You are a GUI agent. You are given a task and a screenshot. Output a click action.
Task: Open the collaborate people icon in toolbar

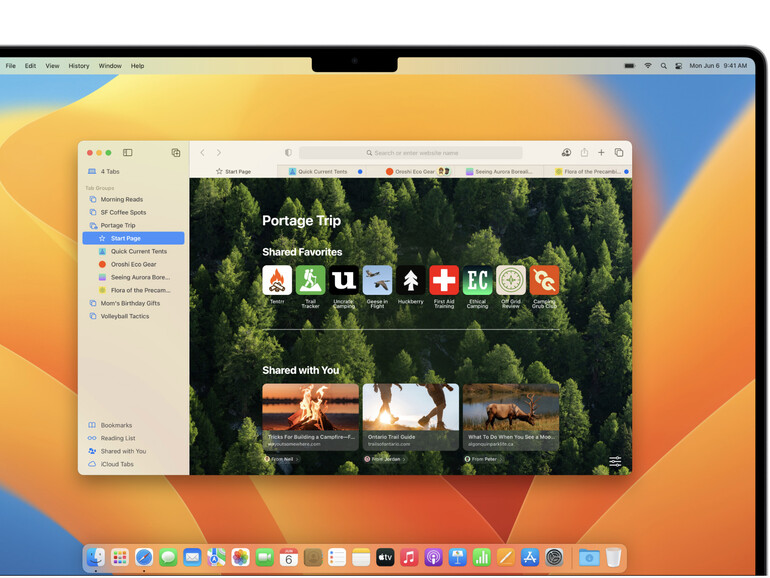click(x=566, y=153)
